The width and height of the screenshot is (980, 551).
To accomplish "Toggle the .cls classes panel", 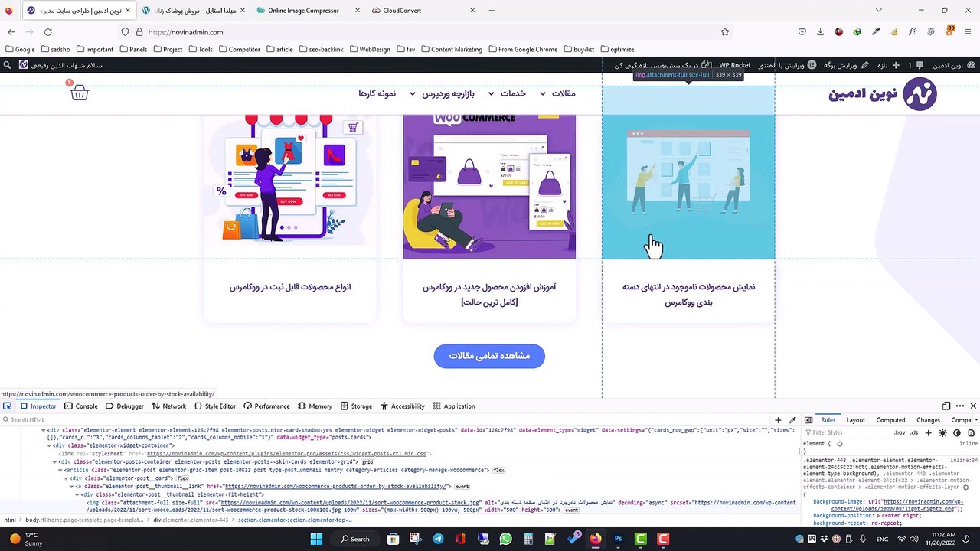I will [x=914, y=433].
